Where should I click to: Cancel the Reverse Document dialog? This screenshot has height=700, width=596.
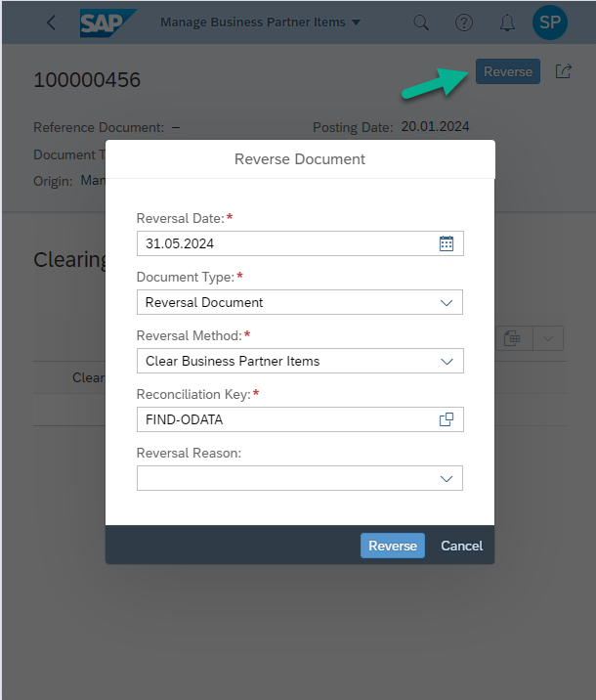click(x=462, y=546)
